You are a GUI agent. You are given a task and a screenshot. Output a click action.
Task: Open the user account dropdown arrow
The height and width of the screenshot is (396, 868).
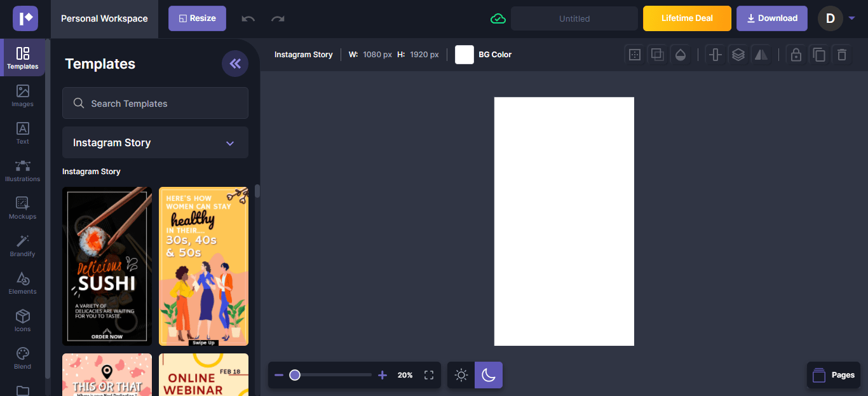coord(851,18)
